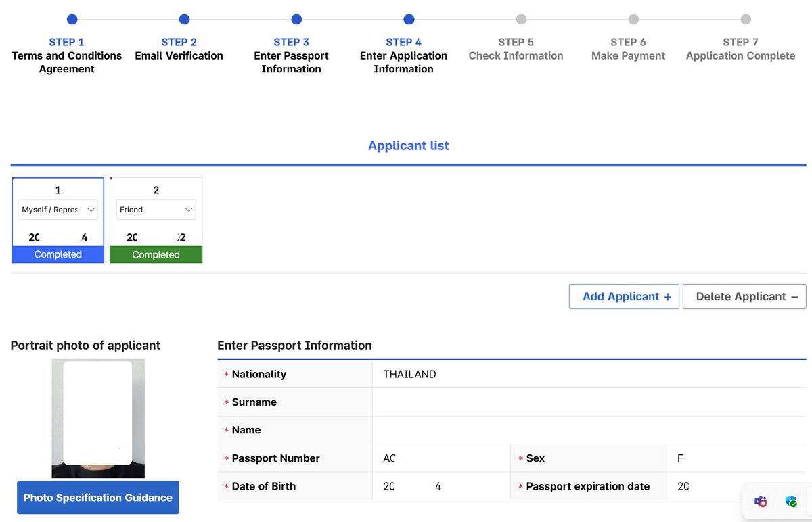
Task: Open Photo Specification Guidance
Action: point(97,497)
